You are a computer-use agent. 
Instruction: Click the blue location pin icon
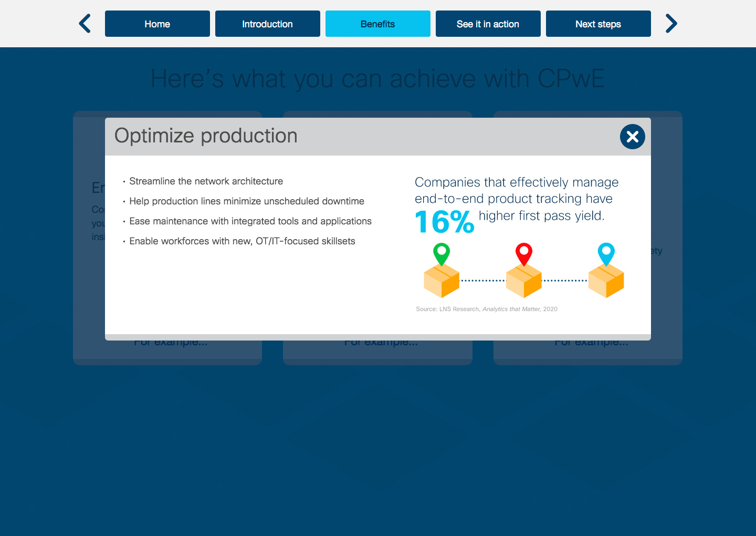tap(606, 253)
